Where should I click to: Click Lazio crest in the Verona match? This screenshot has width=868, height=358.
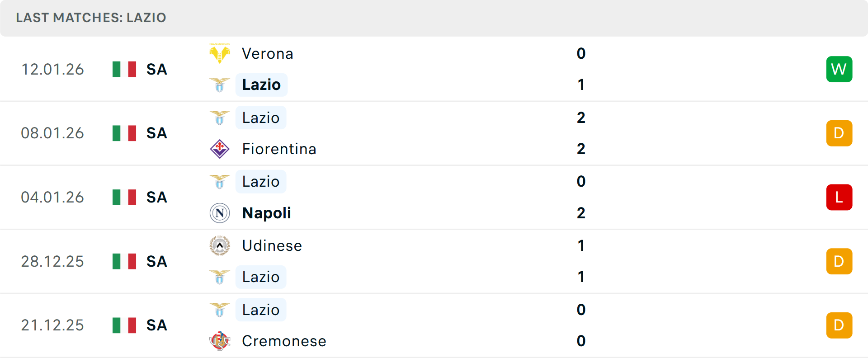220,85
